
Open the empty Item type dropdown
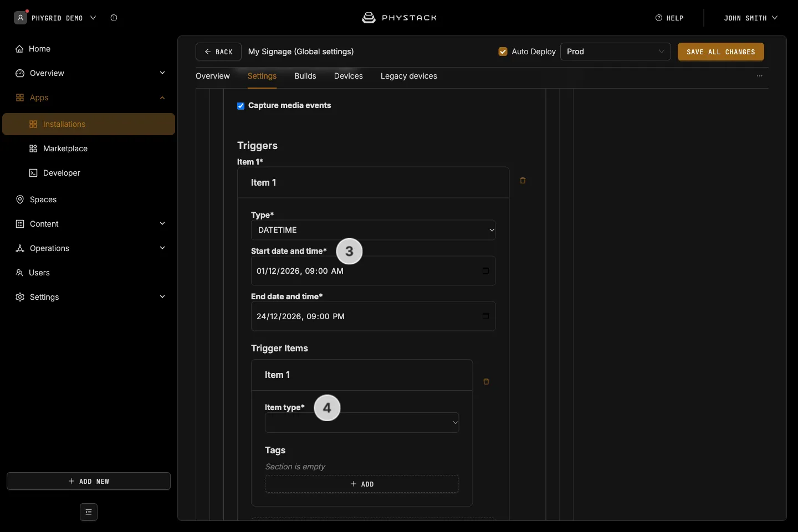pyautogui.click(x=362, y=423)
